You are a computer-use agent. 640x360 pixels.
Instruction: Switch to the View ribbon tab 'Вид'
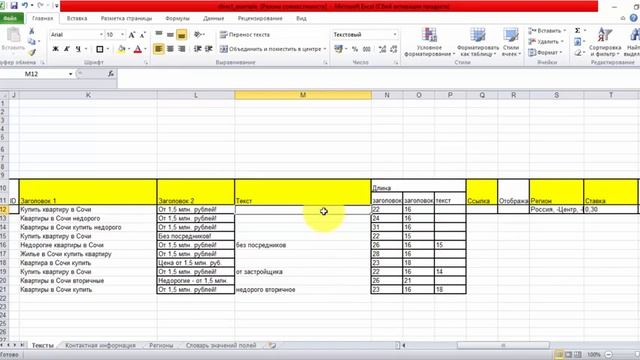tap(301, 18)
